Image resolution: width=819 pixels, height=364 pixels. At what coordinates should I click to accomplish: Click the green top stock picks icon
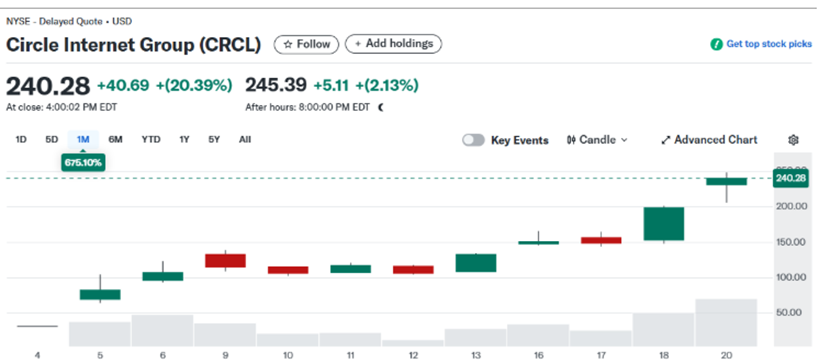[x=716, y=44]
